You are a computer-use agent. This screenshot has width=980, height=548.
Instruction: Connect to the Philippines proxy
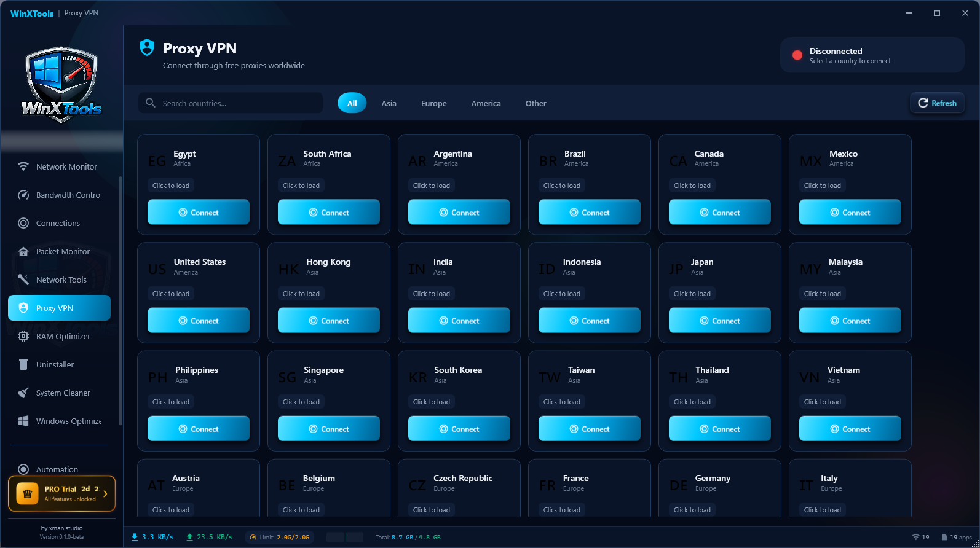click(199, 429)
